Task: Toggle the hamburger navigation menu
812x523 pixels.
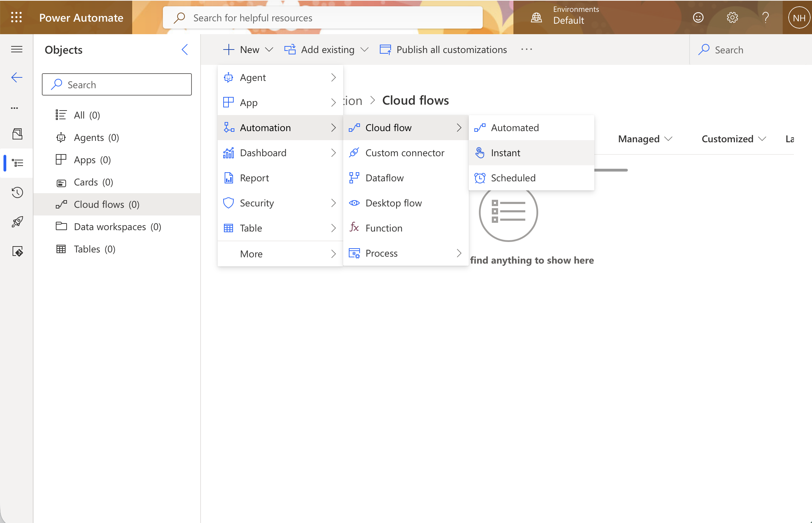Action: [x=17, y=50]
